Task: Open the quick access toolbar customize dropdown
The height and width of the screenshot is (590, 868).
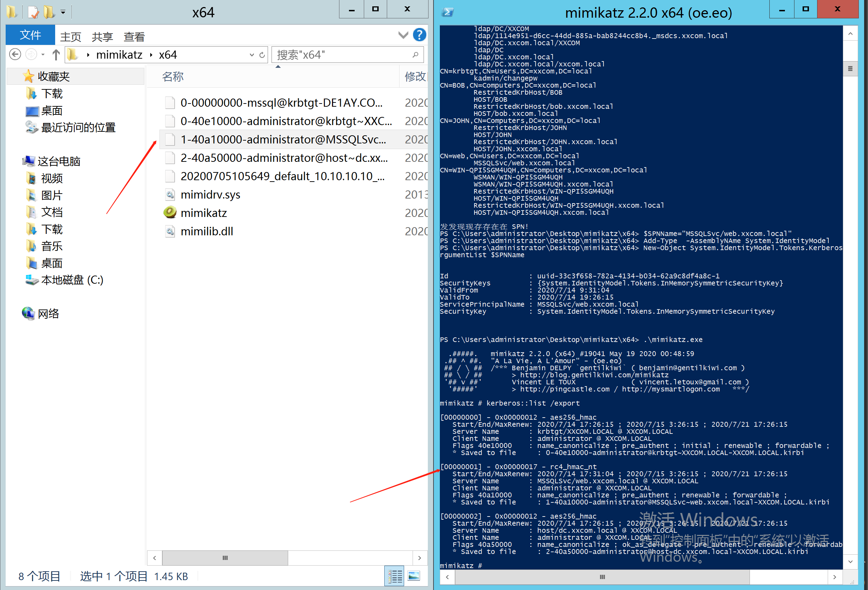Action: tap(63, 12)
